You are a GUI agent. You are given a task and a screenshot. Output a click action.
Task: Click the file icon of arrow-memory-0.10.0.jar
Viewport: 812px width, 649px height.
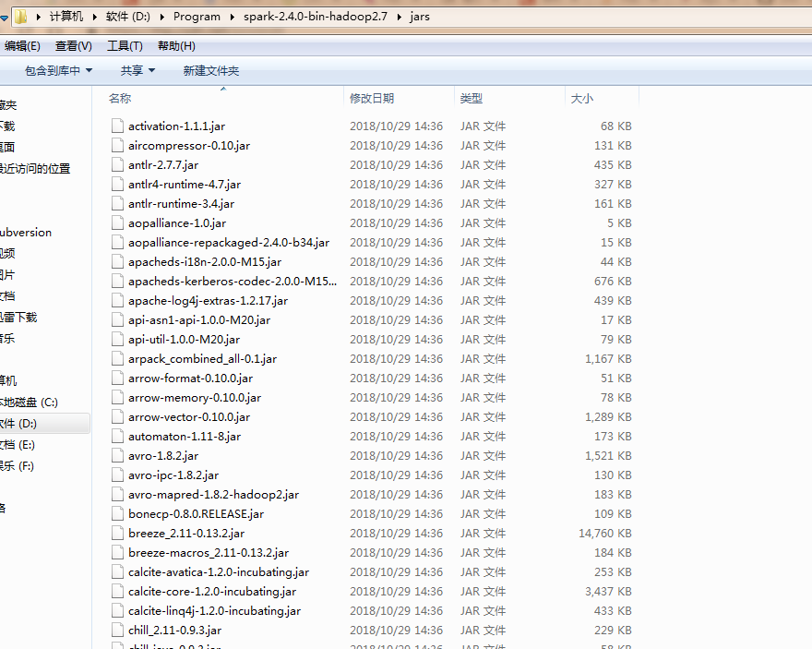(117, 398)
